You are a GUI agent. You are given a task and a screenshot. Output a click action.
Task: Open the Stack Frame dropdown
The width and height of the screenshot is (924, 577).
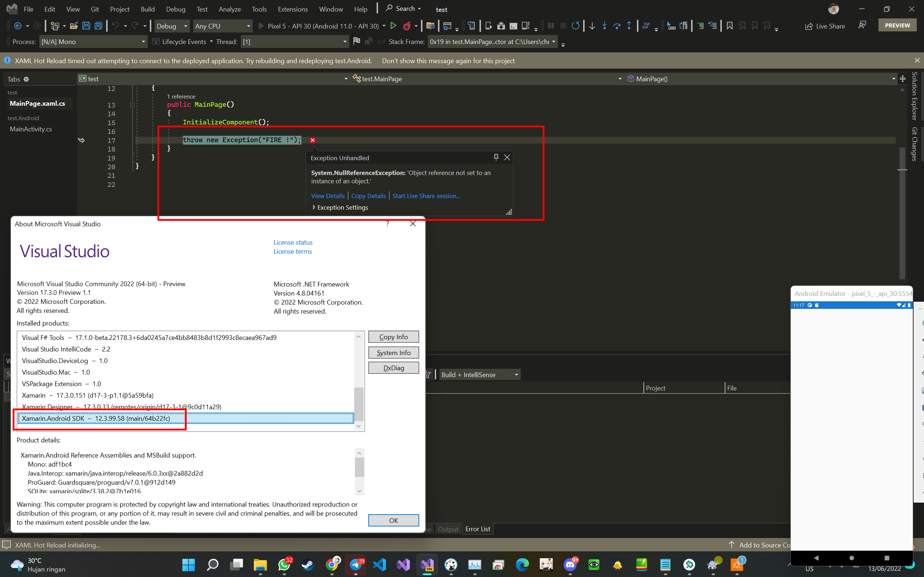[x=493, y=41]
